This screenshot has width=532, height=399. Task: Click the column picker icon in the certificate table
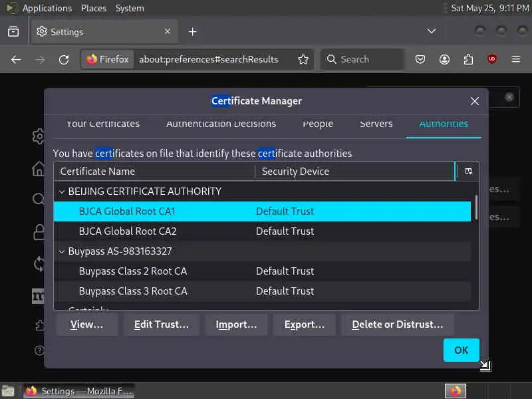point(468,171)
